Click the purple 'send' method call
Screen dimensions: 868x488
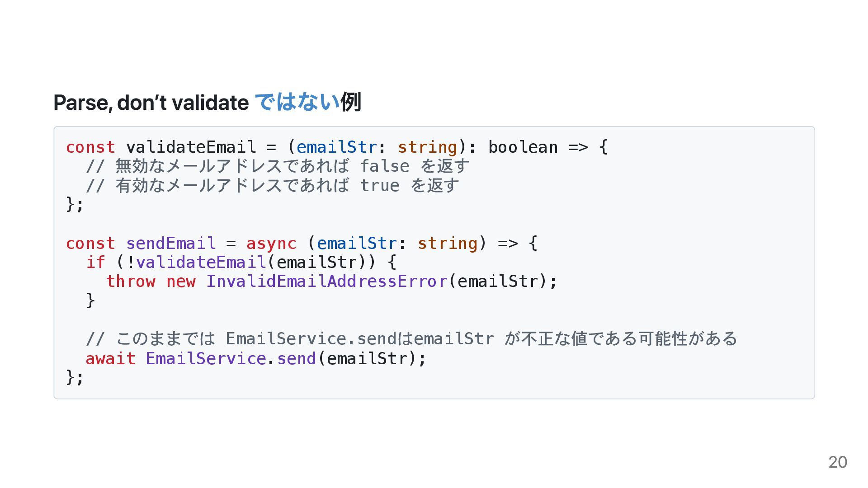pos(297,359)
